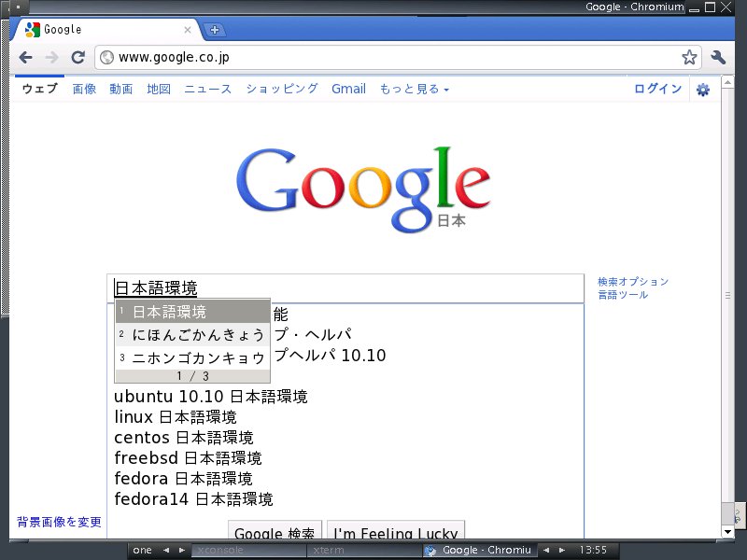Click the Google search input field
The width and height of the screenshot is (747, 560).
(x=345, y=288)
